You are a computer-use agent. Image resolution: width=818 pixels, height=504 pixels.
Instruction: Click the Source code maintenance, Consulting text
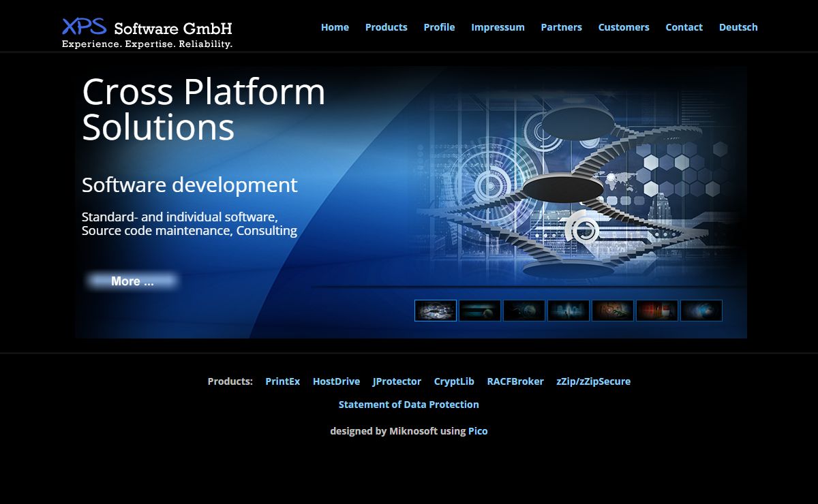click(x=190, y=231)
